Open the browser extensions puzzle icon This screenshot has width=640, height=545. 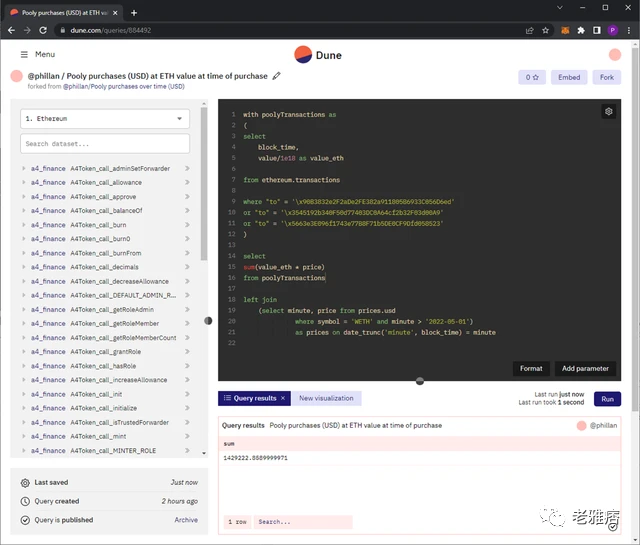[x=581, y=30]
